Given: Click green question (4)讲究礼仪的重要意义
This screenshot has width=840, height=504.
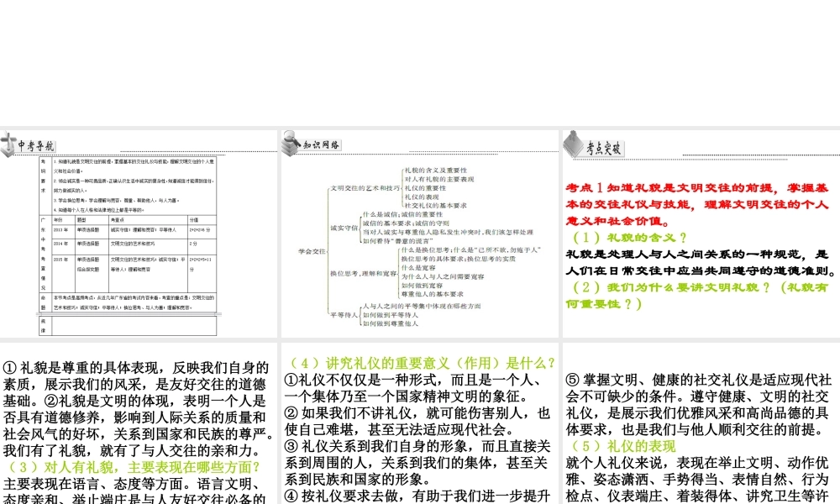Looking at the screenshot, I should pyautogui.click(x=421, y=363).
